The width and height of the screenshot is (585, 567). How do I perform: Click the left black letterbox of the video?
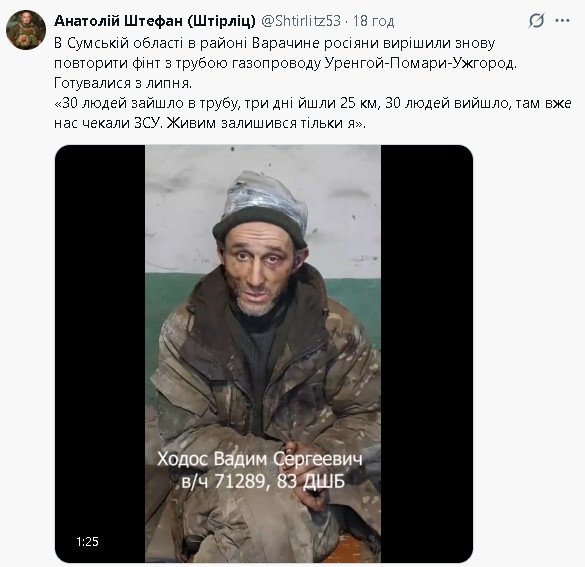point(100,353)
